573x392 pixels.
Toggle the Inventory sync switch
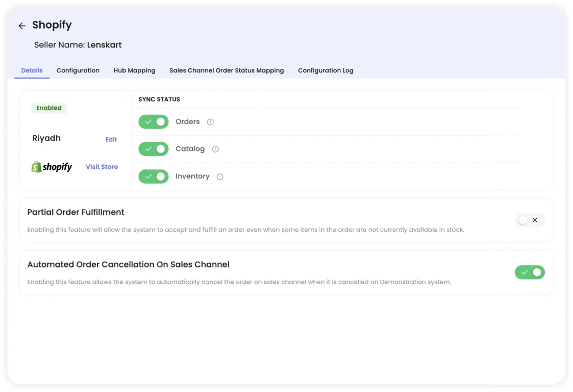pyautogui.click(x=154, y=176)
